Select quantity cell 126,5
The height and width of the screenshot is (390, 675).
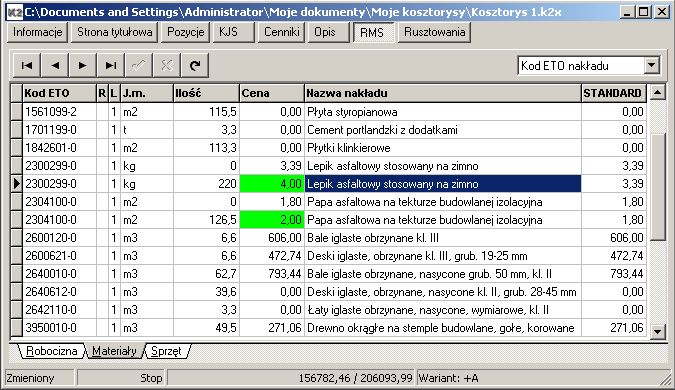click(206, 220)
